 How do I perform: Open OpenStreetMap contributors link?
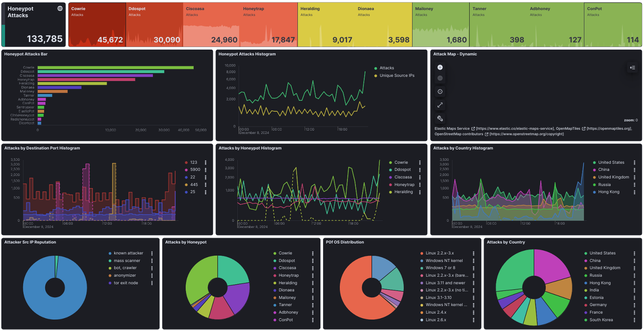point(459,134)
